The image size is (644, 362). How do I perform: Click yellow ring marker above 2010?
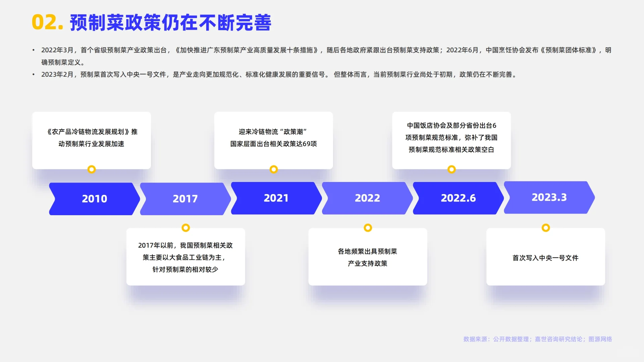click(92, 169)
